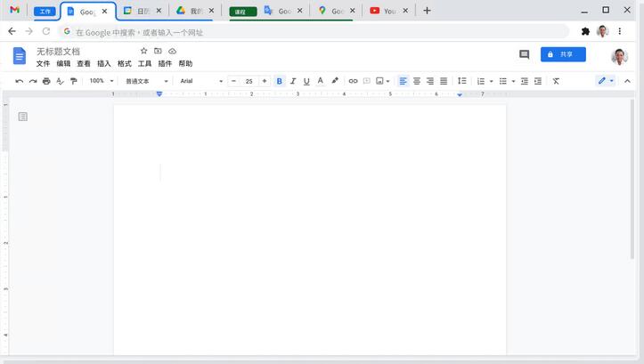The height and width of the screenshot is (364, 644).
Task: Show the document outline icon
Action: tap(23, 117)
